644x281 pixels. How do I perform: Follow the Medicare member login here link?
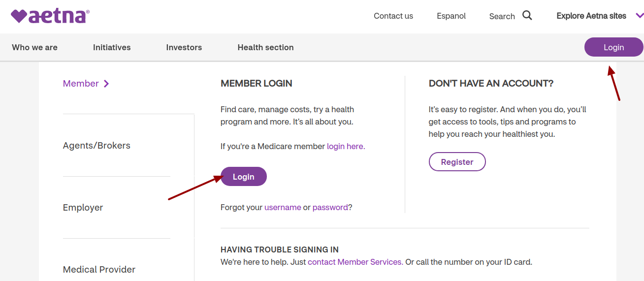pyautogui.click(x=345, y=147)
